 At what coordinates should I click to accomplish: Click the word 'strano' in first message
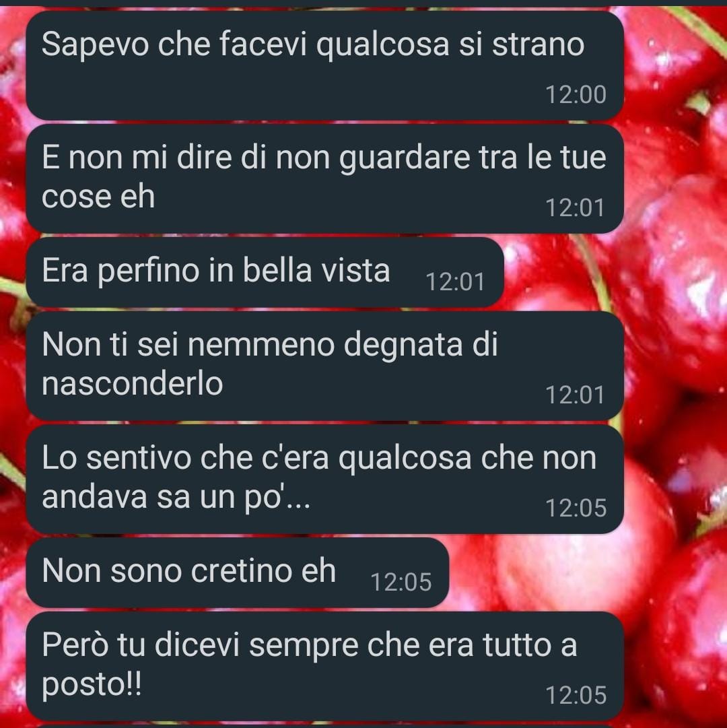coord(538,45)
